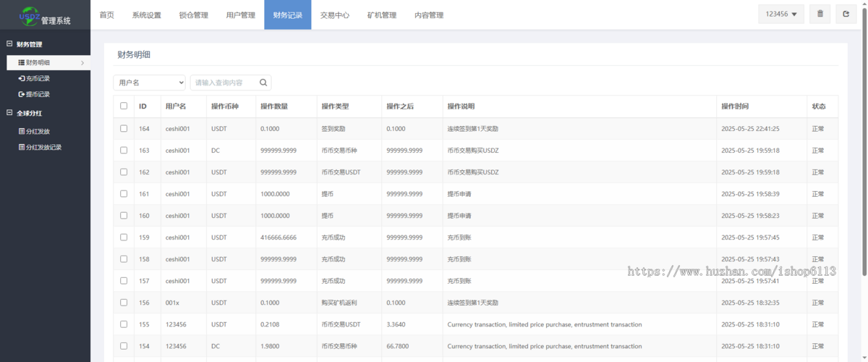Check the box for row ID 154
The height and width of the screenshot is (362, 868).
click(x=124, y=345)
